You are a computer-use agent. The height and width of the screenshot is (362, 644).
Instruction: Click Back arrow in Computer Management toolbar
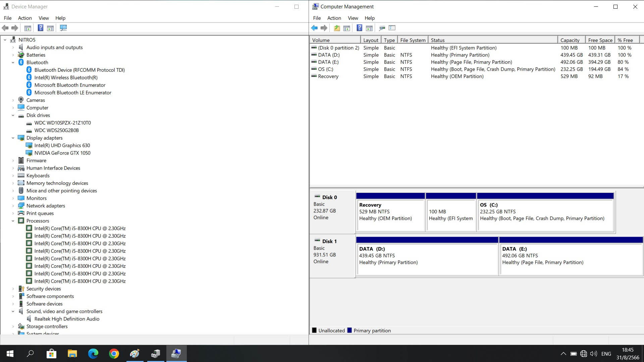click(314, 28)
